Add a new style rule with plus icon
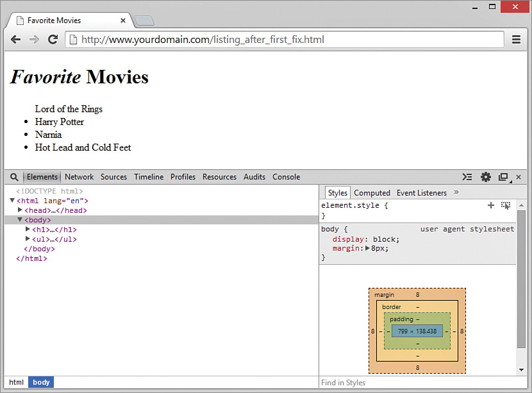 click(491, 205)
